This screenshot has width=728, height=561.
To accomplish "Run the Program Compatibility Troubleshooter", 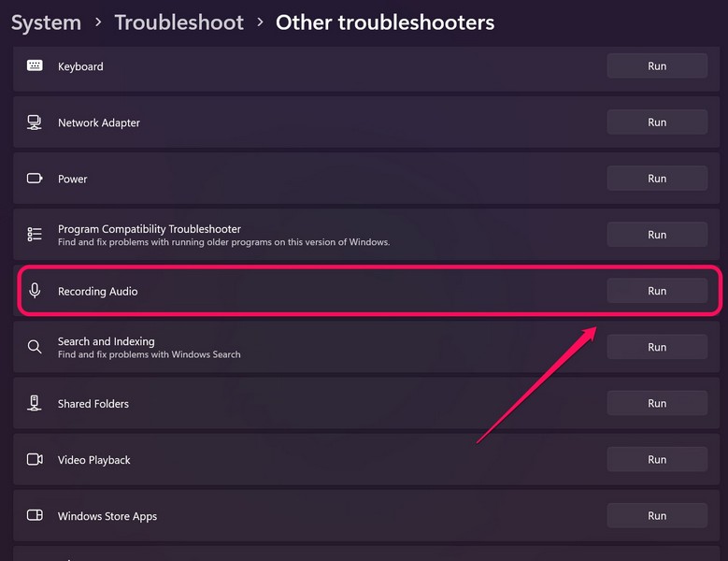I will pos(657,235).
